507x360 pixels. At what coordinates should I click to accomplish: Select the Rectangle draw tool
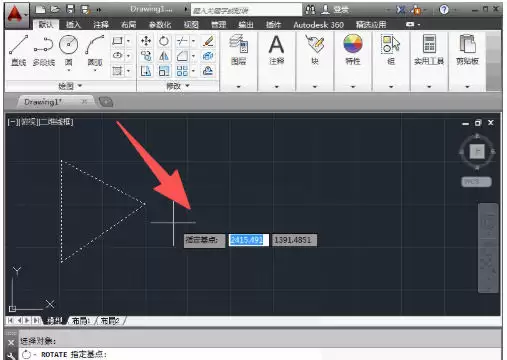[117, 41]
